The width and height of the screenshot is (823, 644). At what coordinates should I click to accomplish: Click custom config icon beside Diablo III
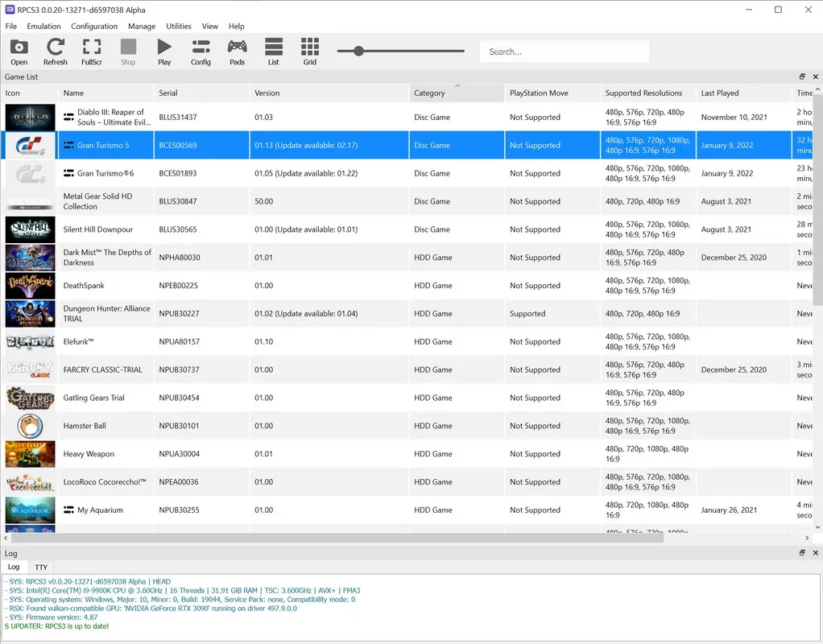click(68, 117)
